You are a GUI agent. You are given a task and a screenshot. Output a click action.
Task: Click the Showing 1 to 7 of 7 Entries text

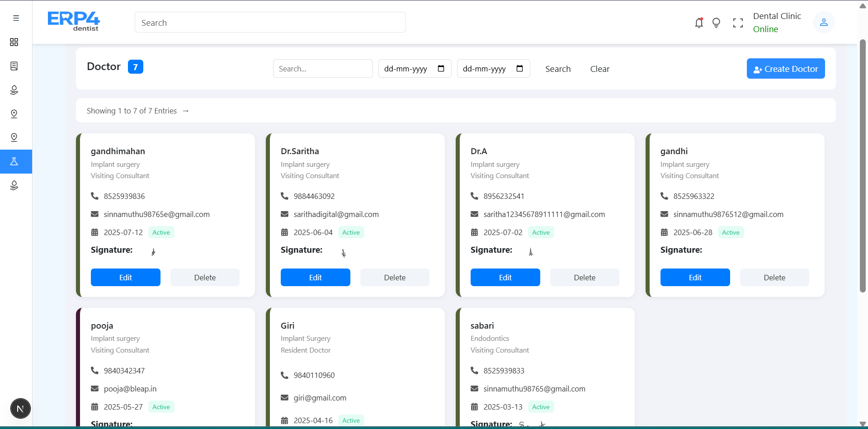tap(132, 111)
